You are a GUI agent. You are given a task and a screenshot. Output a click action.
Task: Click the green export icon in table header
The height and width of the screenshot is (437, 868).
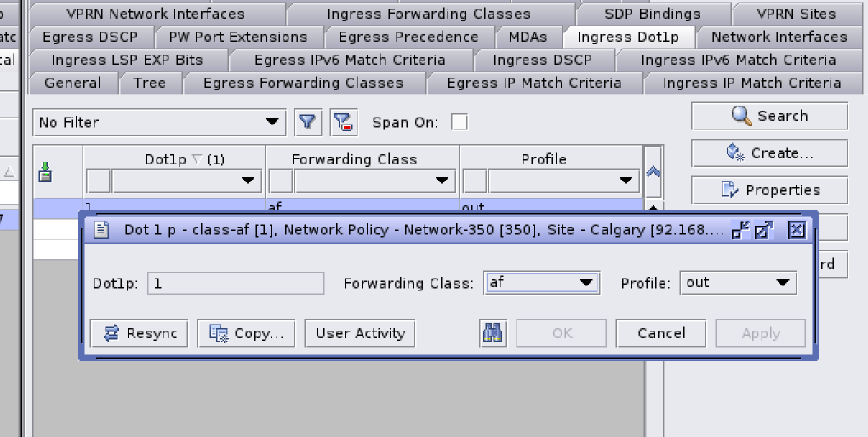click(46, 171)
